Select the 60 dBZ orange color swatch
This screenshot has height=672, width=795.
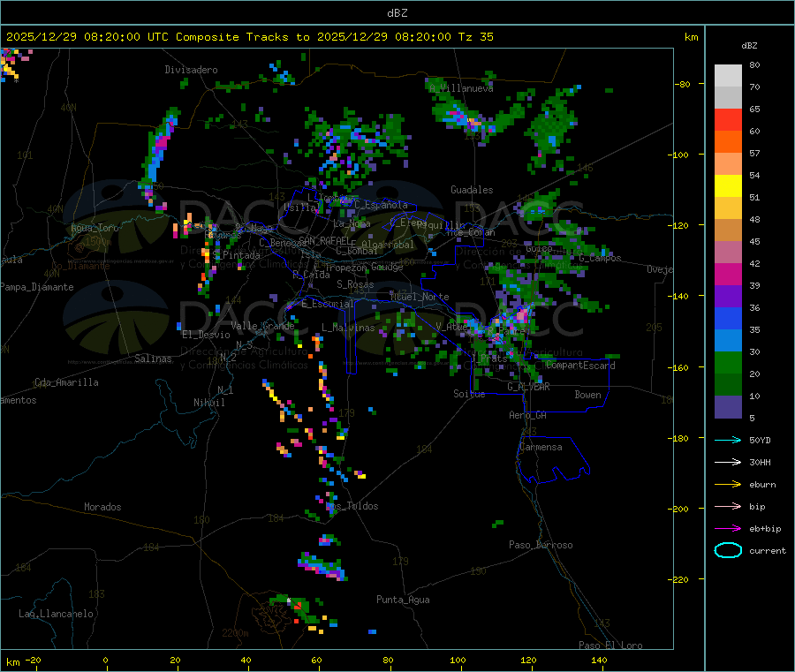728,142
